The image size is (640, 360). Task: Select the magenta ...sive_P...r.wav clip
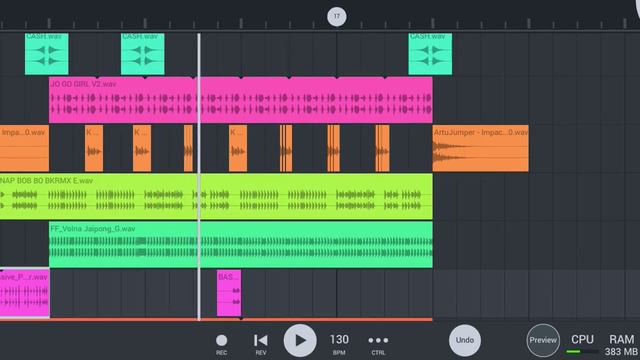[x=24, y=293]
